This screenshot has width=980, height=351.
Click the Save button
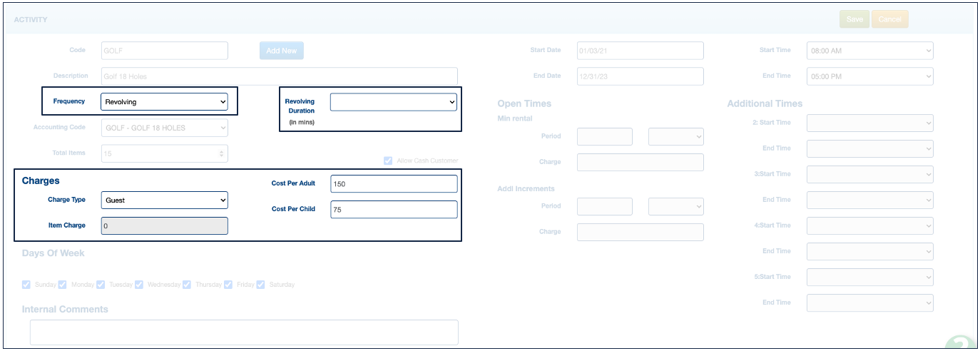point(854,19)
